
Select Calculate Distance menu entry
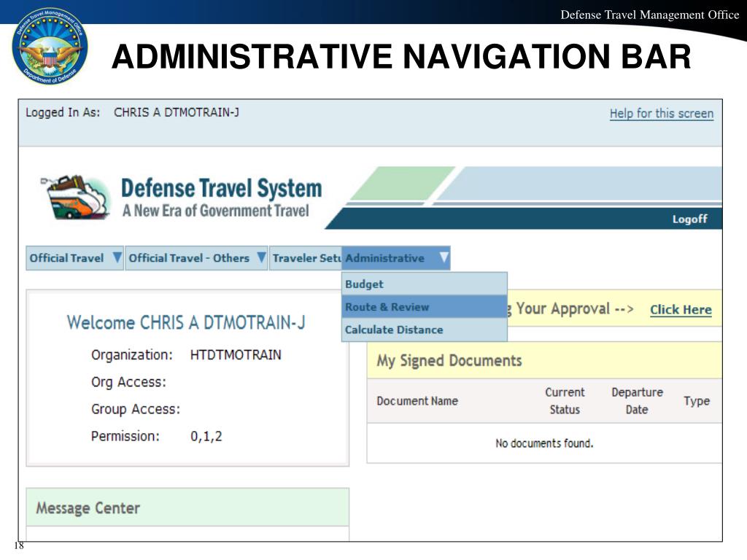[x=425, y=330]
